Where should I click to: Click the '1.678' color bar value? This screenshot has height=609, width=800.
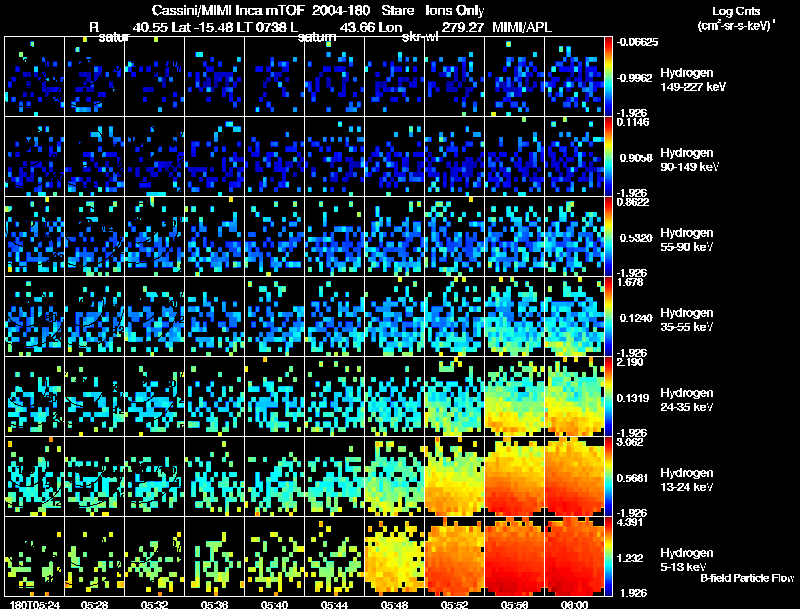630,282
